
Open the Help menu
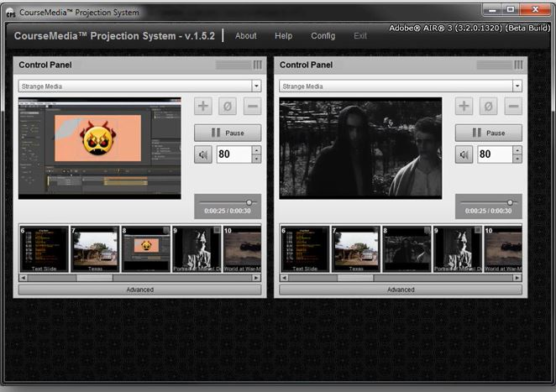coord(284,36)
